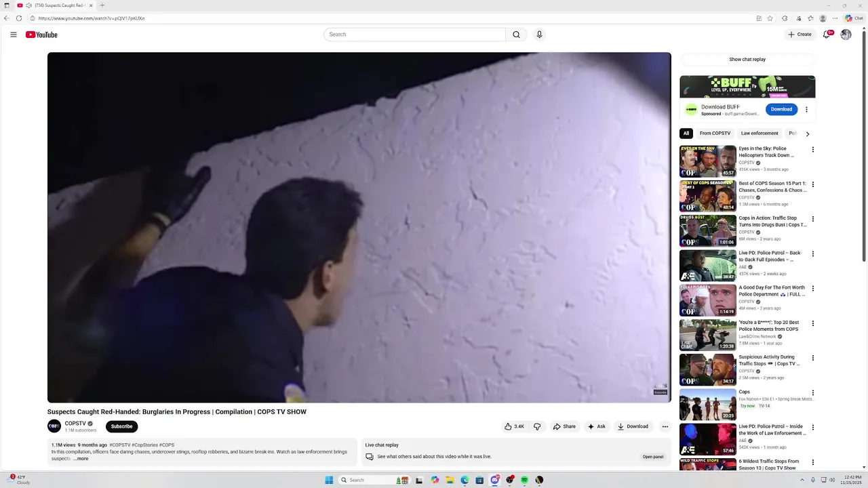Open Spotify from the taskbar
The image size is (868, 488).
[524, 480]
